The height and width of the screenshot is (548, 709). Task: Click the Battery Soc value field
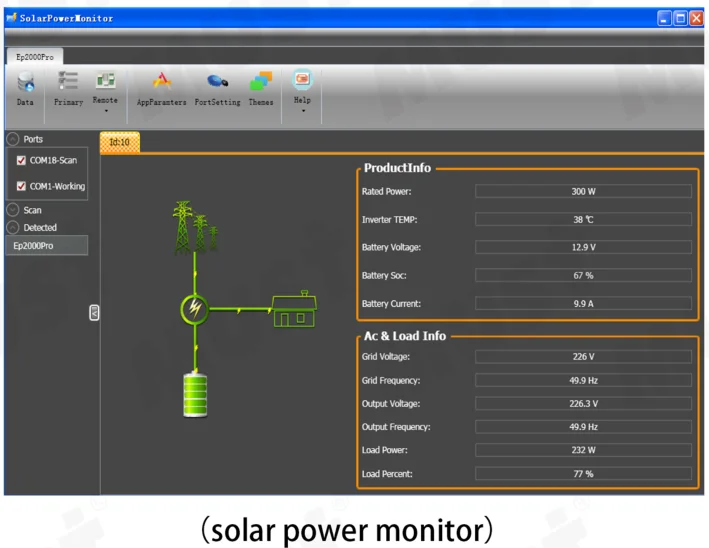coord(583,275)
